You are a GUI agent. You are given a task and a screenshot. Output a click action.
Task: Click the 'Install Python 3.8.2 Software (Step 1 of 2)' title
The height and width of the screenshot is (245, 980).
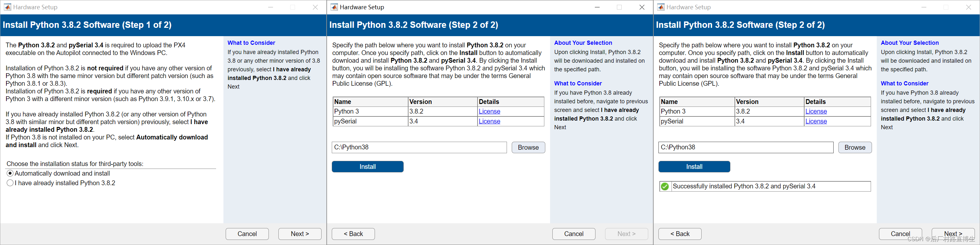pyautogui.click(x=87, y=25)
